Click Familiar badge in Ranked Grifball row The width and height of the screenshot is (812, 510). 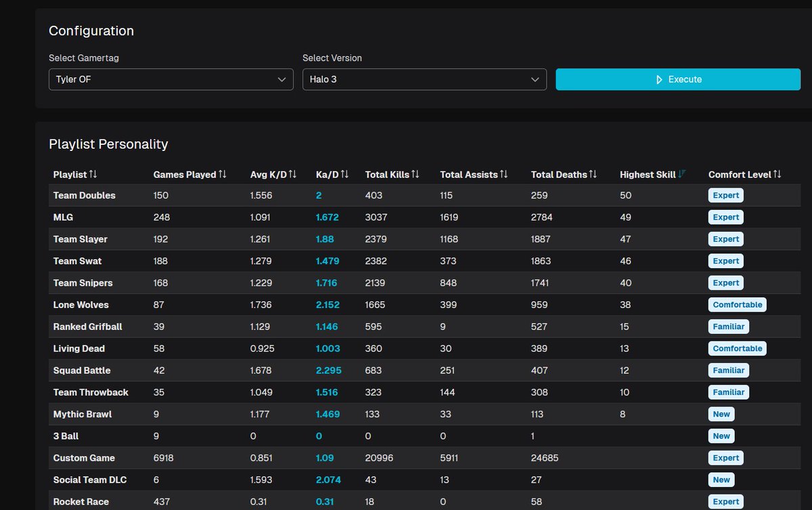(x=728, y=326)
